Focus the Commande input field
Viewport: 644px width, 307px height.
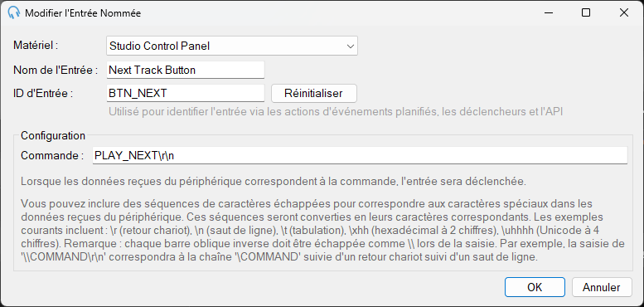[x=360, y=156]
